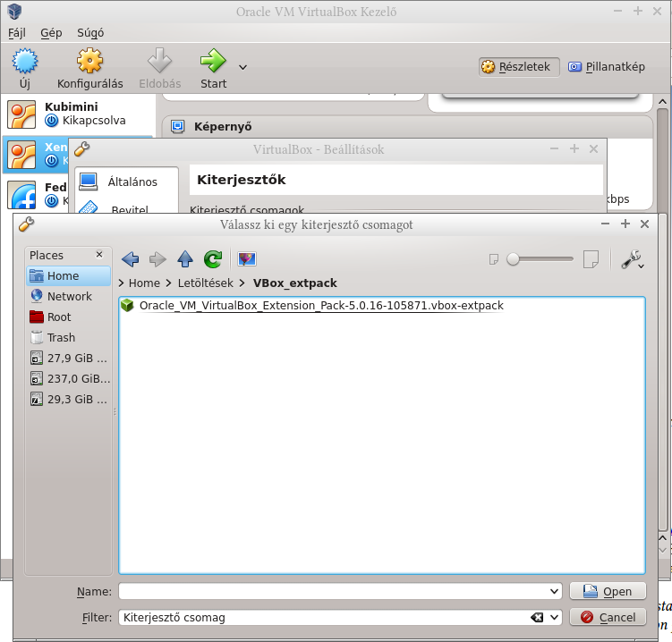Open the Gép menu
The width and height of the screenshot is (672, 642).
tap(51, 33)
